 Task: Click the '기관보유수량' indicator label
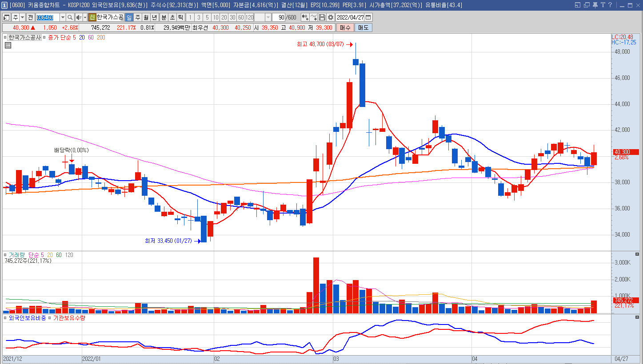pos(69,318)
